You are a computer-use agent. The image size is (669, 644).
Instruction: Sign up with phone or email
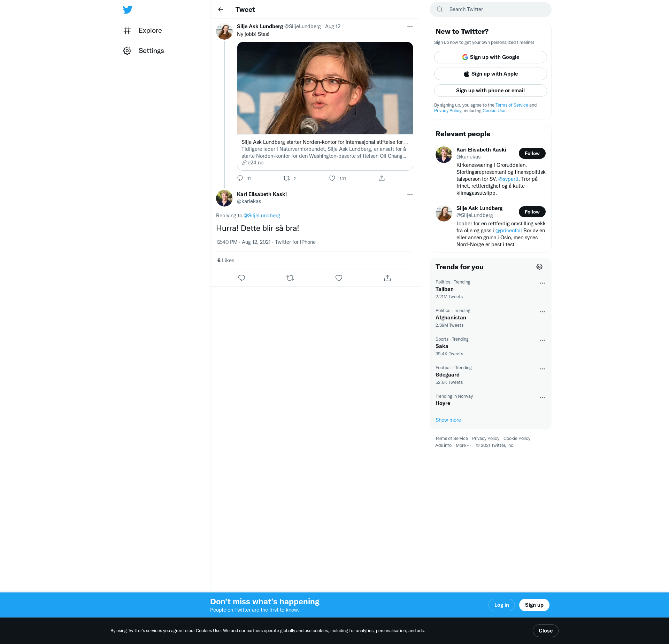click(x=490, y=91)
